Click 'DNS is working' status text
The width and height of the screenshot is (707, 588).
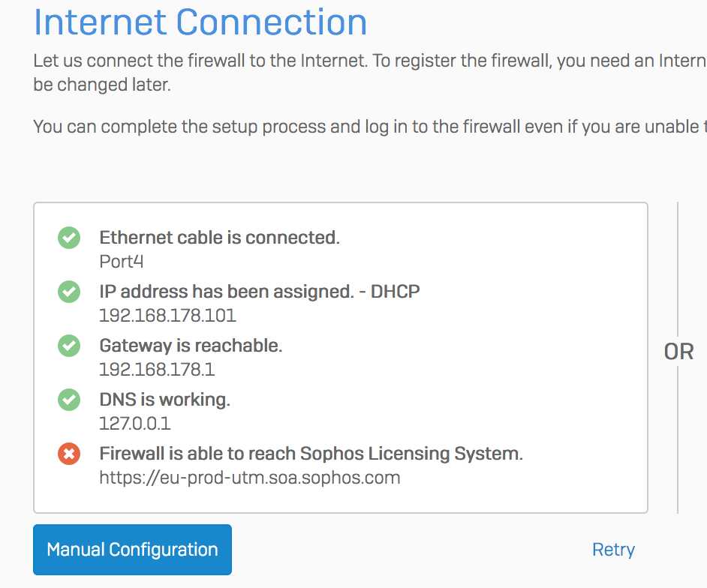(164, 400)
